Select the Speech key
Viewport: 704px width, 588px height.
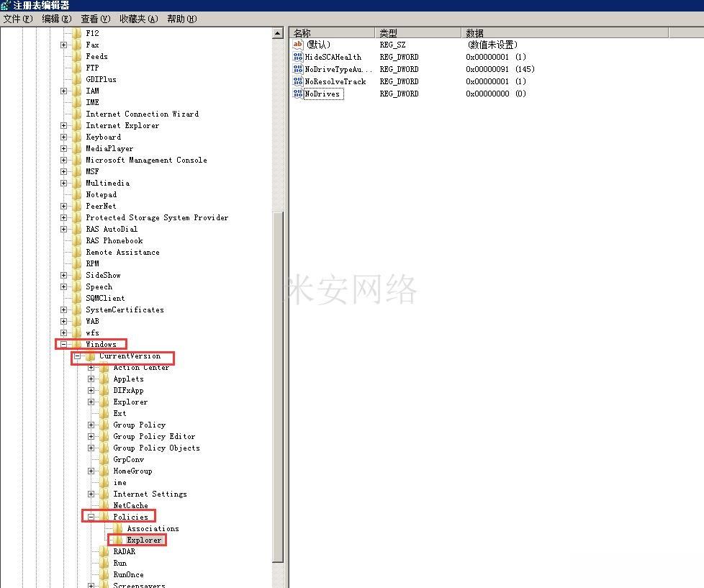pyautogui.click(x=99, y=286)
